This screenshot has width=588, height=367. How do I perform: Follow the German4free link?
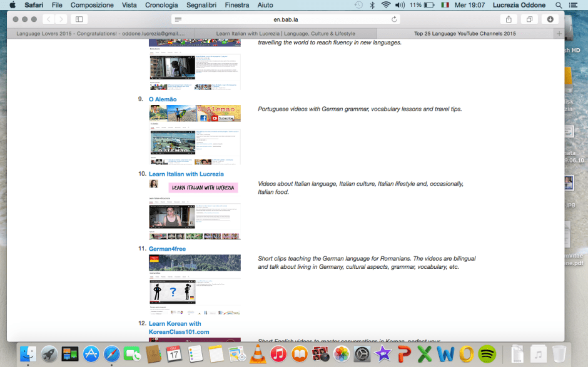(x=167, y=249)
